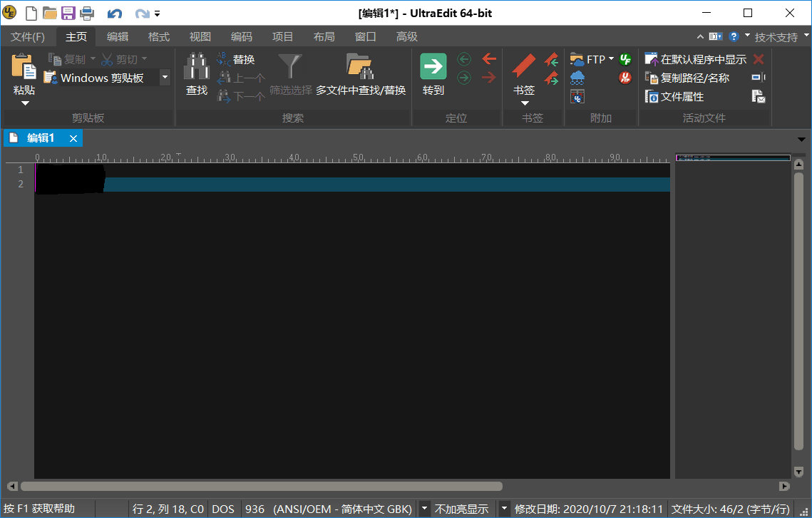
Task: Open the 布局 ribbon tab
Action: click(324, 37)
